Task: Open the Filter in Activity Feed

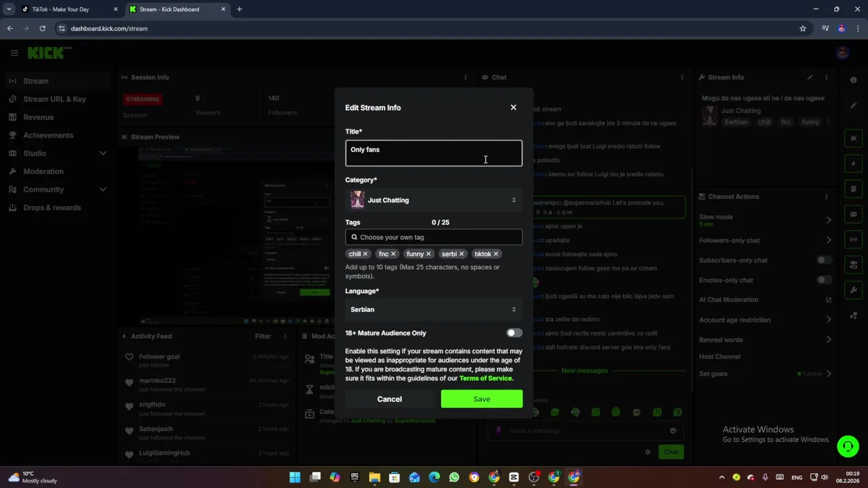Action: click(263, 336)
